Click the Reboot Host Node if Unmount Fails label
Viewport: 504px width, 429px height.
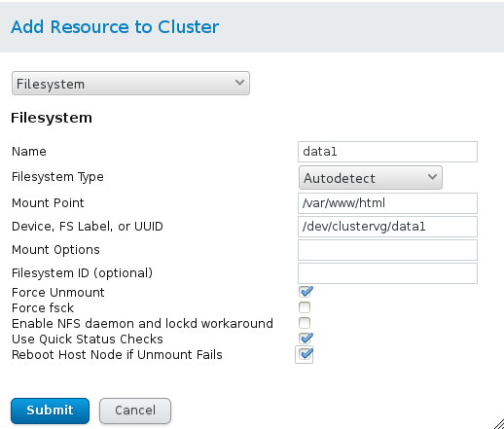pyautogui.click(x=117, y=355)
